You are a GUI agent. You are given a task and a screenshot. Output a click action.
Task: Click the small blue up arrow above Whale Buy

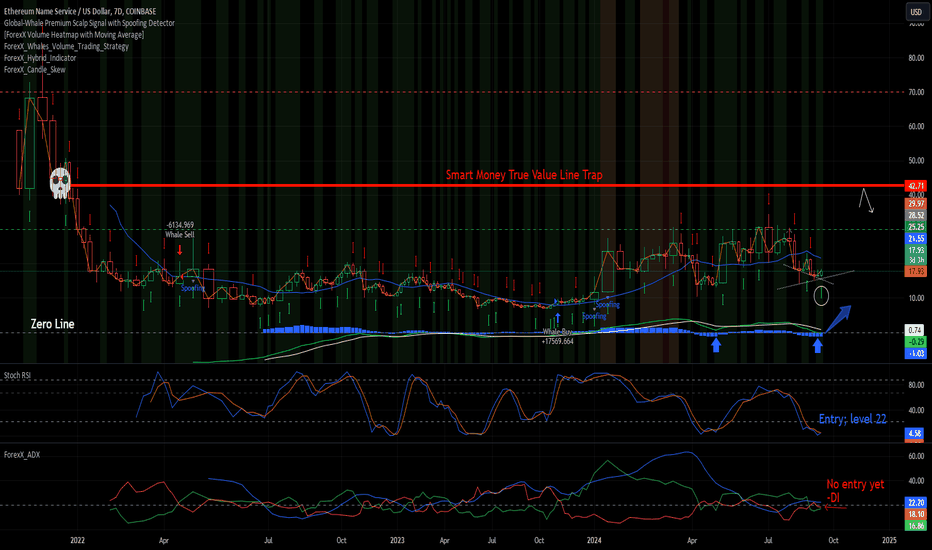click(x=558, y=319)
